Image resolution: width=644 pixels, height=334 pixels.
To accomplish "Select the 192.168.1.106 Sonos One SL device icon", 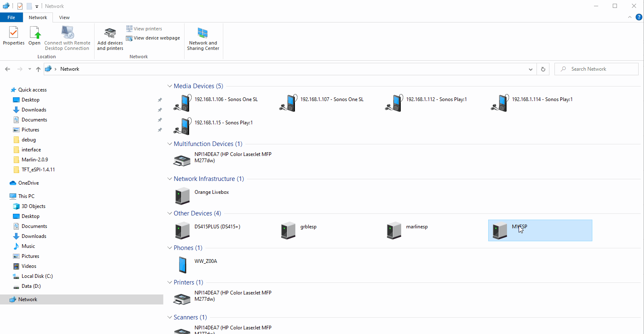I will coord(182,103).
